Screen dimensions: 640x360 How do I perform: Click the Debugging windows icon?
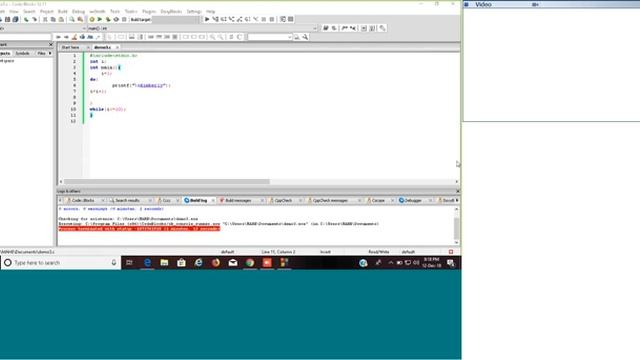click(282, 19)
